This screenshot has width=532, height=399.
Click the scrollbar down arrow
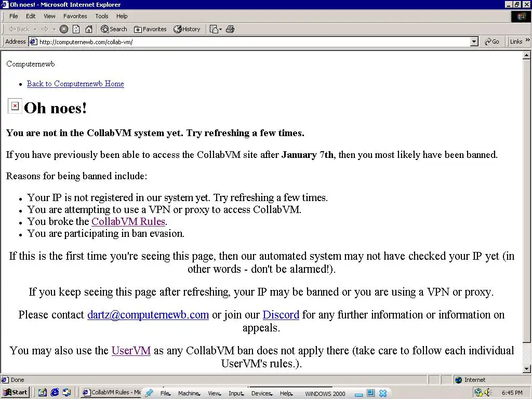click(x=527, y=368)
